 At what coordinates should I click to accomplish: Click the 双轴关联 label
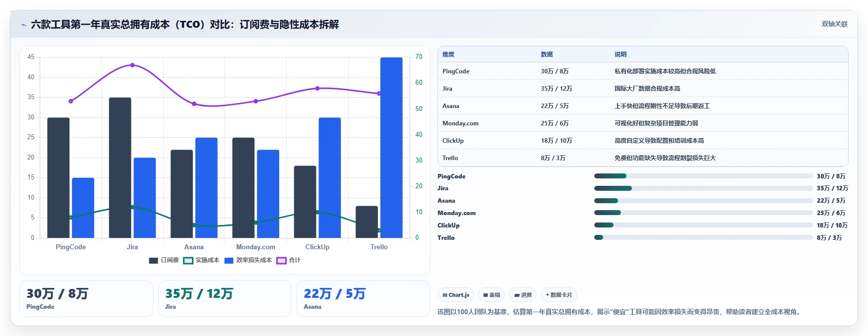click(835, 24)
